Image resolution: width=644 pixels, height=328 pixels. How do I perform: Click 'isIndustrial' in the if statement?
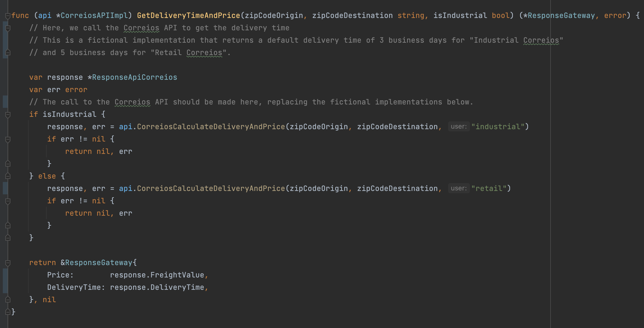(69, 114)
